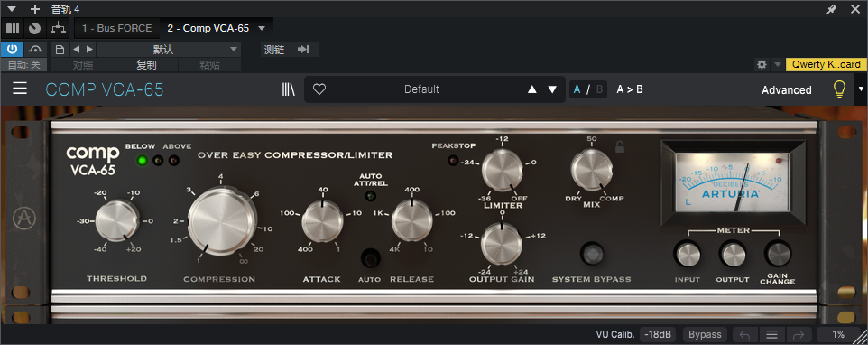Switch to the 2 - Comp VCA-65 tab
Image resolution: width=868 pixels, height=345 pixels.
tap(208, 28)
